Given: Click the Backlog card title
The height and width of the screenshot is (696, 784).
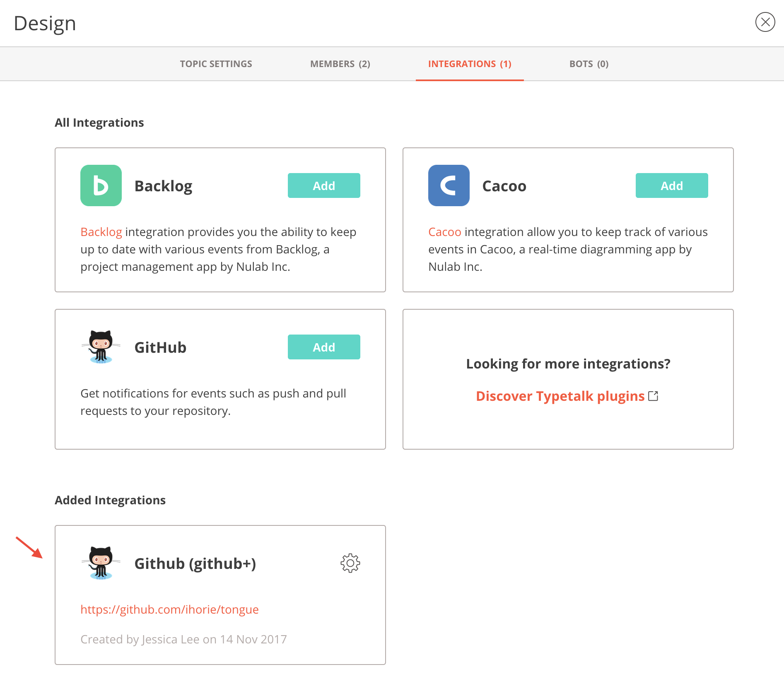Looking at the screenshot, I should tap(163, 186).
